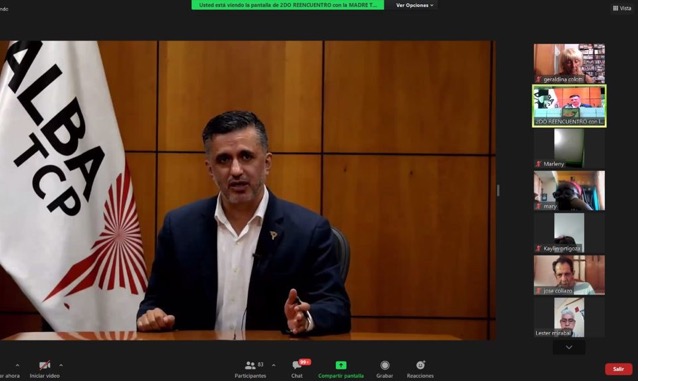Screen dimensions: 680x382
Task: Open the Participantes panel
Action: tap(250, 369)
